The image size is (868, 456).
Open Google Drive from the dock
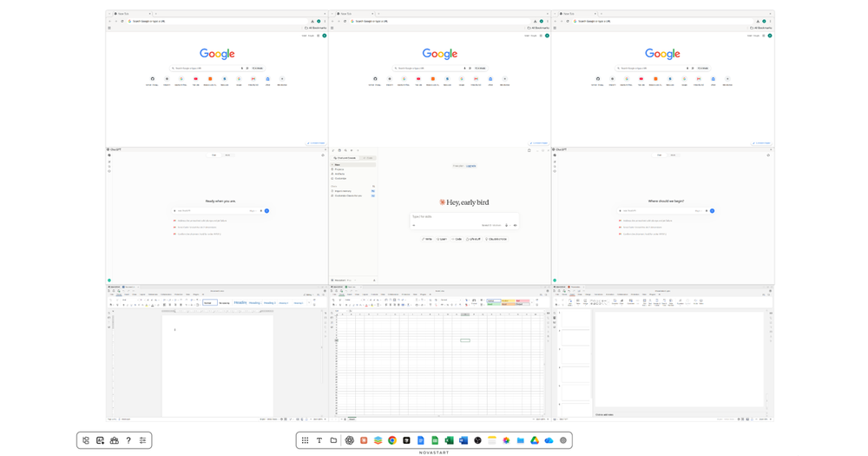pos(535,440)
